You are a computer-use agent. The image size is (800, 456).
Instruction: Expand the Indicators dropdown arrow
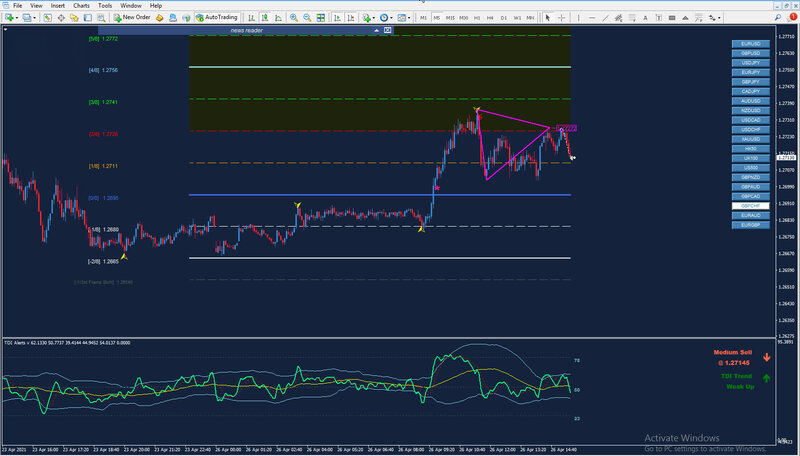click(x=373, y=18)
